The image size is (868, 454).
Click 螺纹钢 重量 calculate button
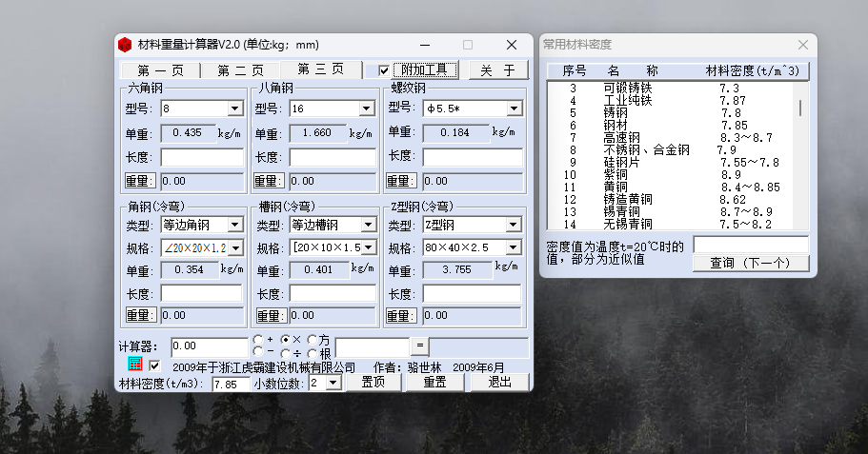[x=401, y=181]
